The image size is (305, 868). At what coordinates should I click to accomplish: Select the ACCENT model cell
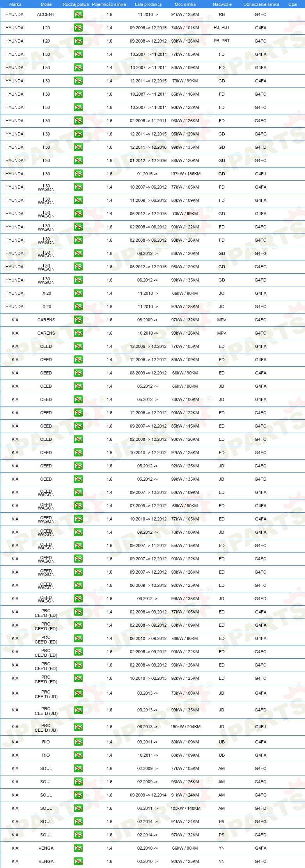[46, 14]
